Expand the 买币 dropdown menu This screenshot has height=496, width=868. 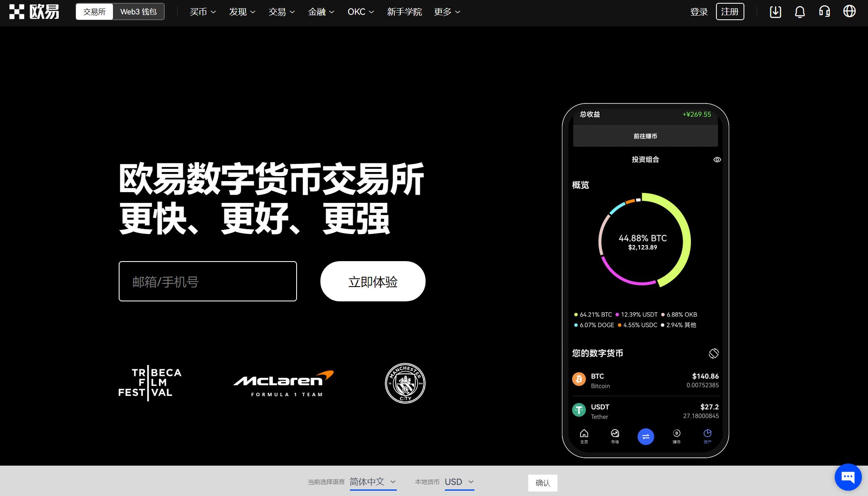pos(201,11)
